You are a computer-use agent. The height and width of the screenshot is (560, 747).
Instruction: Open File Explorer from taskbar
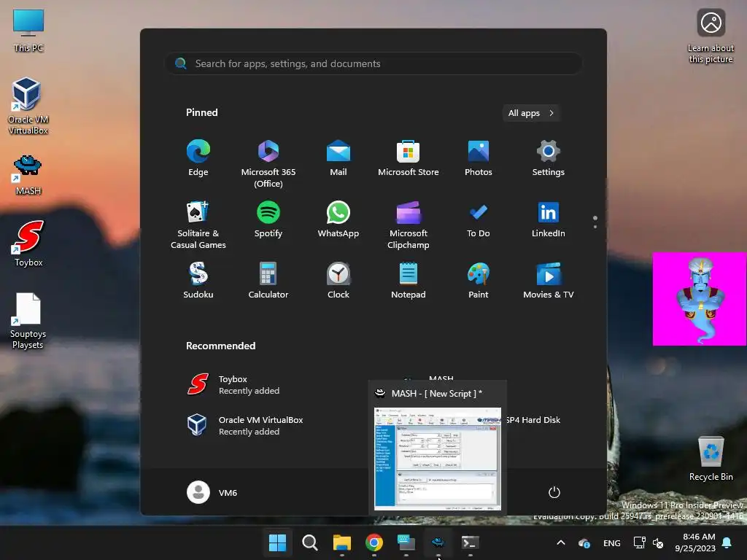click(341, 542)
